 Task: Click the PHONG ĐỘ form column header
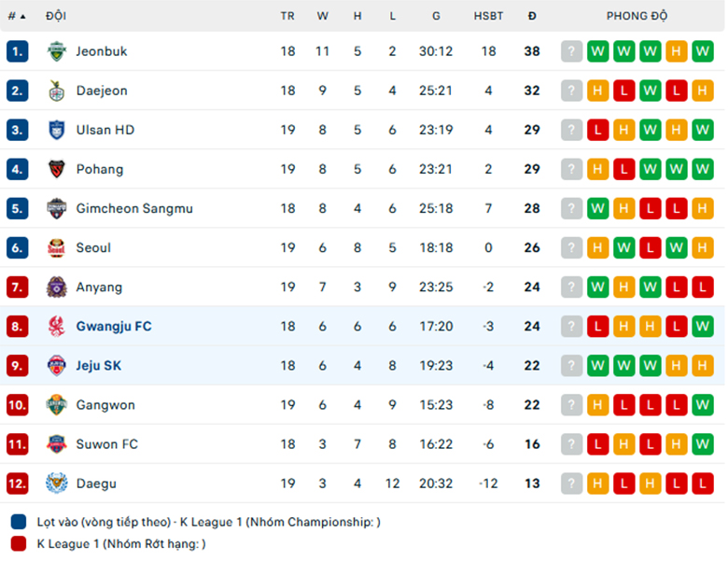click(637, 16)
